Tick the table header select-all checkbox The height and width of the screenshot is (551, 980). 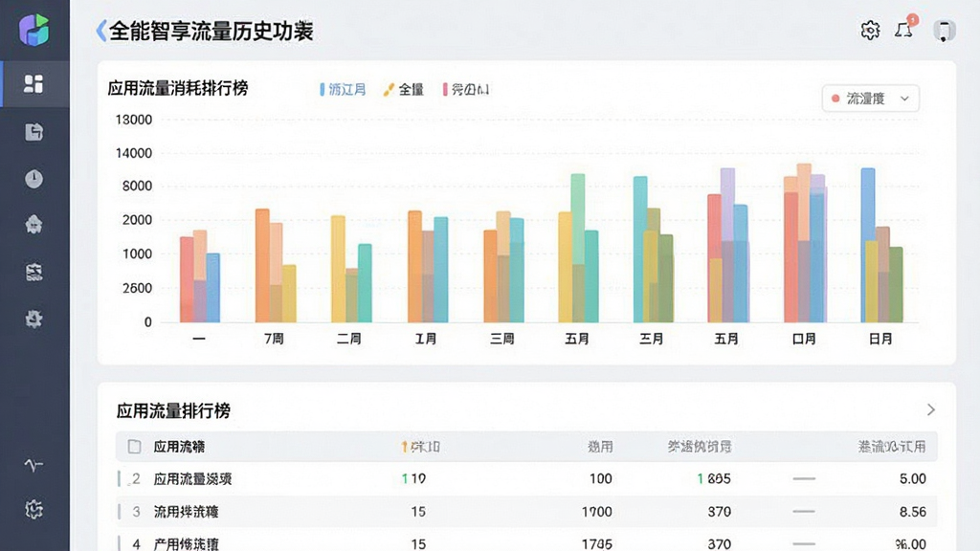(x=134, y=446)
